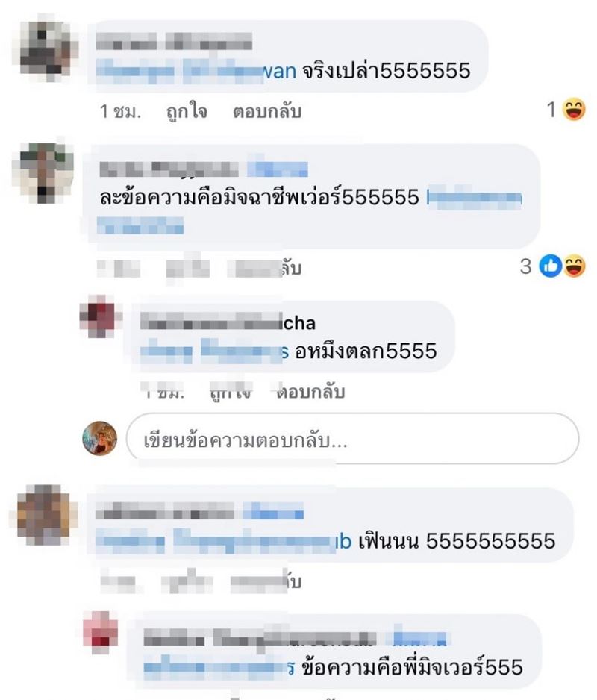The width and height of the screenshot is (597, 700).
Task: Click your profile picture beside reply box
Action: click(x=100, y=438)
